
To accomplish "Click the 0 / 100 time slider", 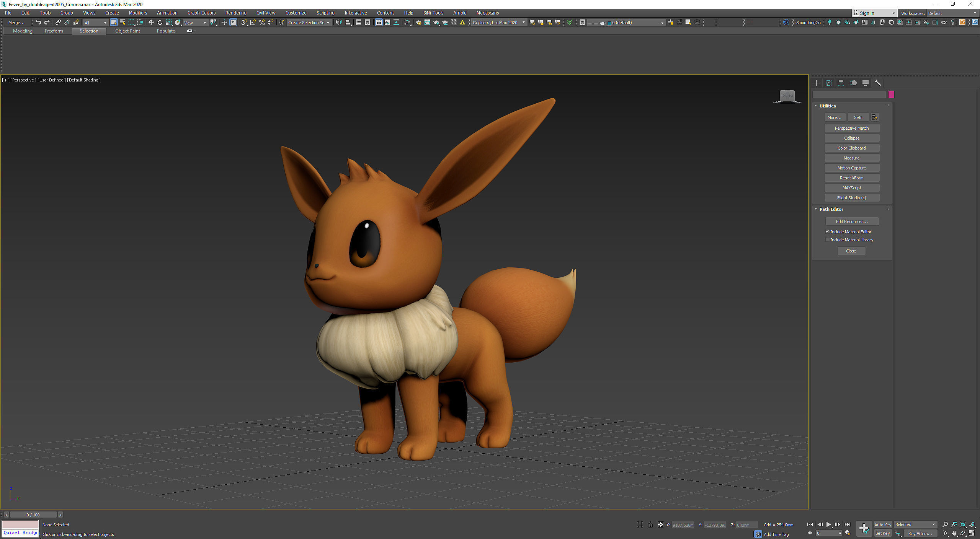I will pos(33,515).
